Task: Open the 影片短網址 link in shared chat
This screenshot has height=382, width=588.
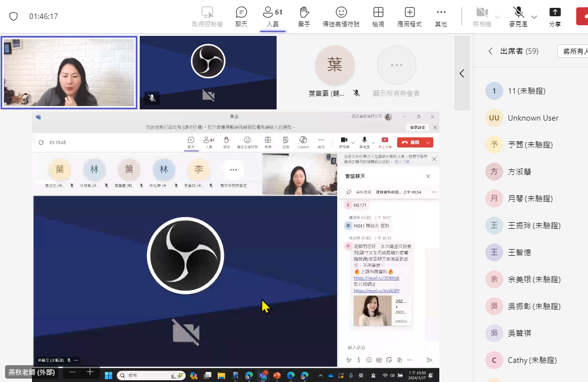Action: tap(377, 291)
